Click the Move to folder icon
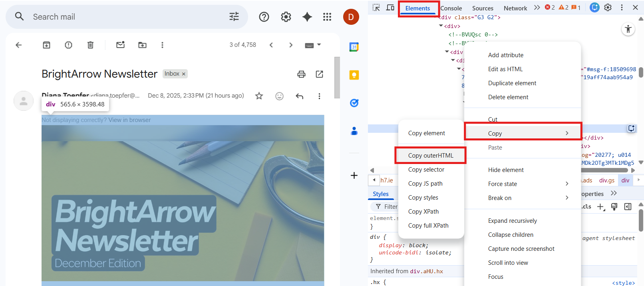 142,45
